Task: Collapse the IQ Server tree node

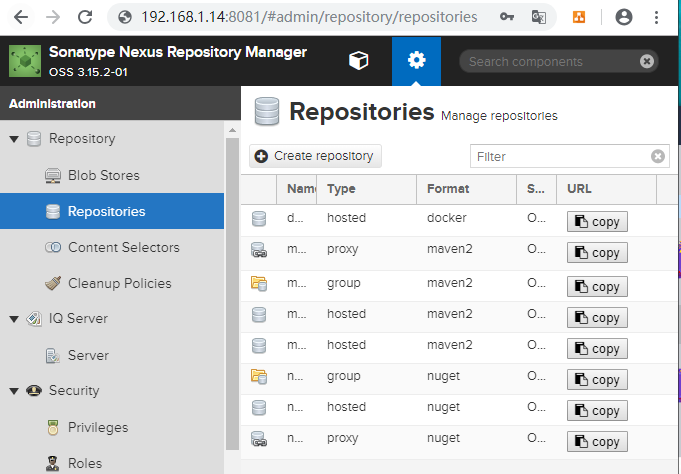Action: click(x=14, y=319)
